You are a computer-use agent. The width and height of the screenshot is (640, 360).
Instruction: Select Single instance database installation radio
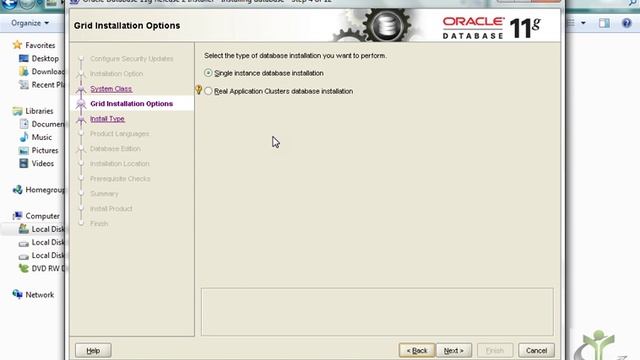(x=208, y=73)
